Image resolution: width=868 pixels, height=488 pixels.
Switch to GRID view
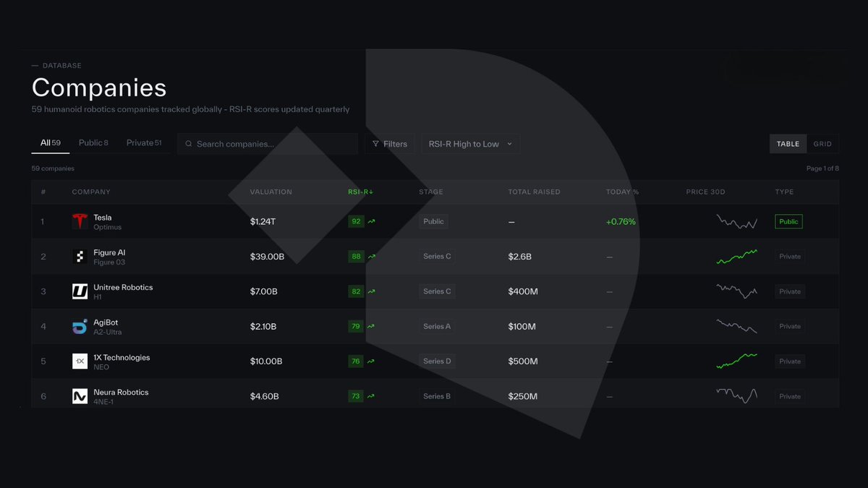click(822, 144)
